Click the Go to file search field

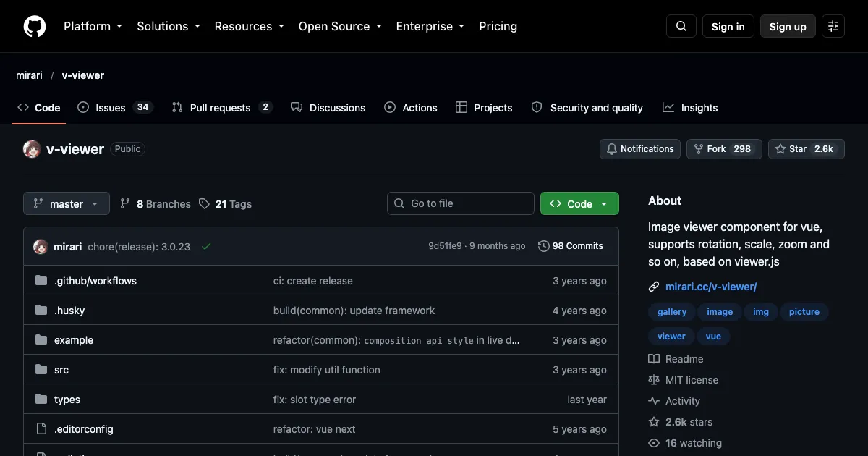point(461,204)
